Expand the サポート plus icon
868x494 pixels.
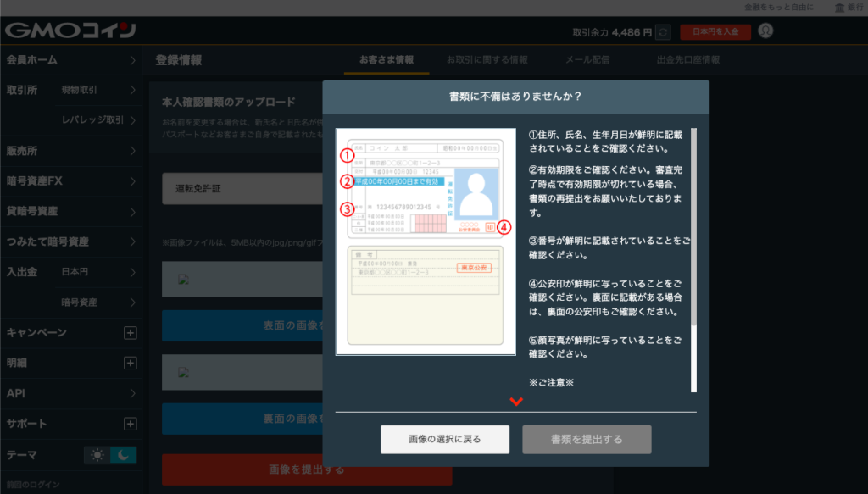[x=130, y=424]
